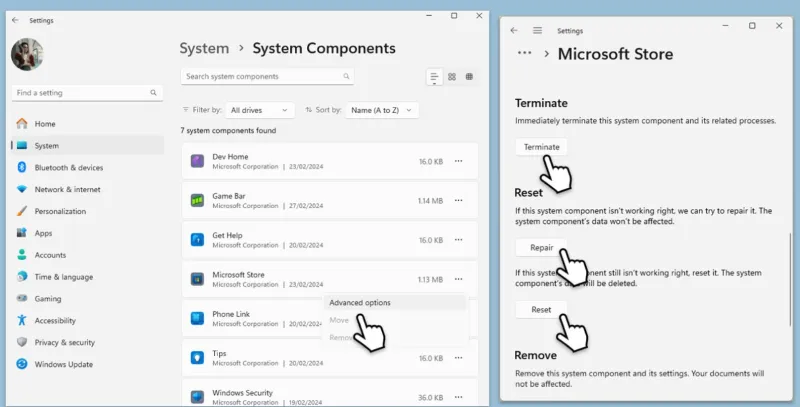Click the Microsoft Store app icon
This screenshot has width=800, height=407.
pos(197,279)
